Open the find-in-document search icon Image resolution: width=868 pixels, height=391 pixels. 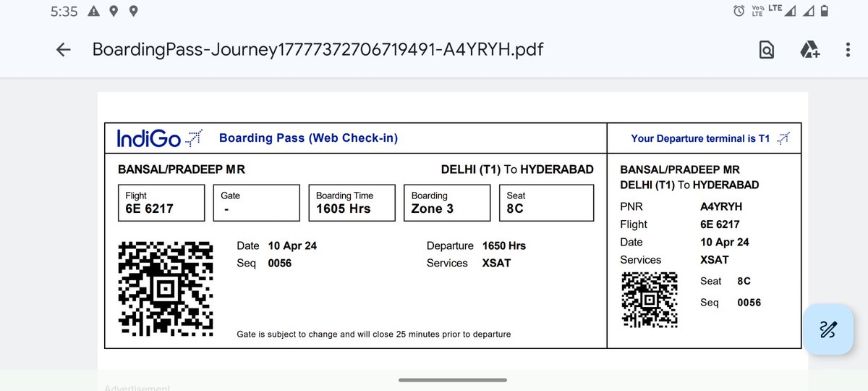coord(767,50)
